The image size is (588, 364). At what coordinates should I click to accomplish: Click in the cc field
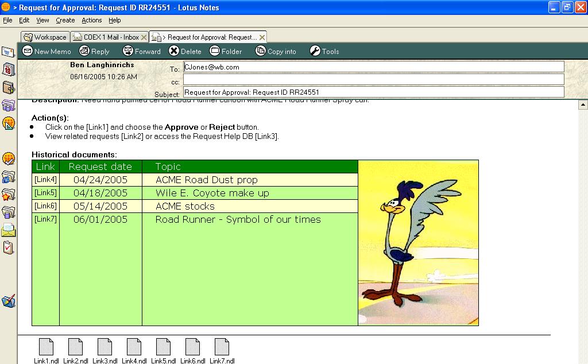pos(373,79)
